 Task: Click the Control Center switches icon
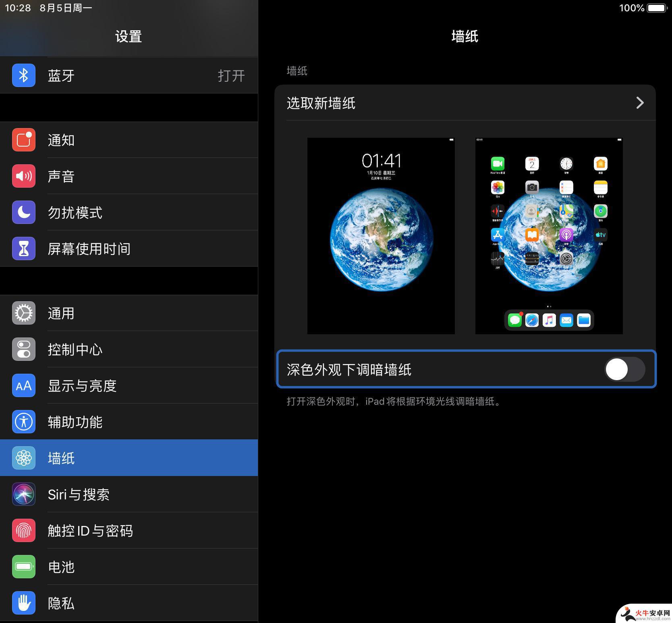coord(24,349)
